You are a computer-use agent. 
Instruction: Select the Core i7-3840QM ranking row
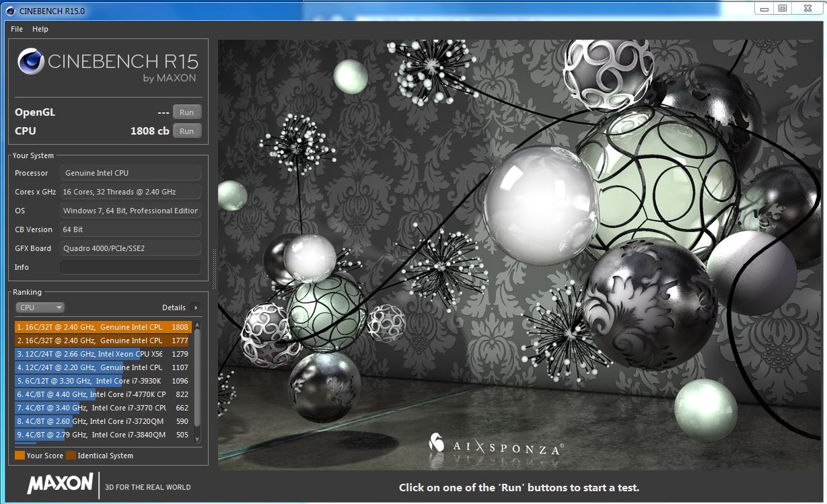pos(104,435)
